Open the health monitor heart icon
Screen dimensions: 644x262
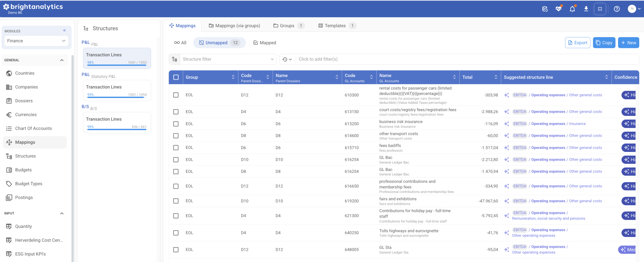558,9
